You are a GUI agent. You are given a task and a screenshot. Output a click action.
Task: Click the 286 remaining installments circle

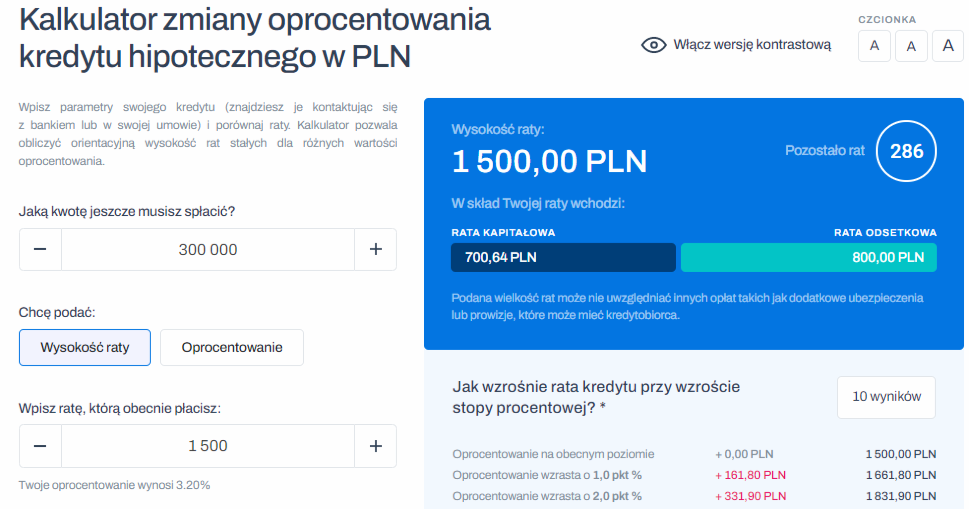point(907,151)
